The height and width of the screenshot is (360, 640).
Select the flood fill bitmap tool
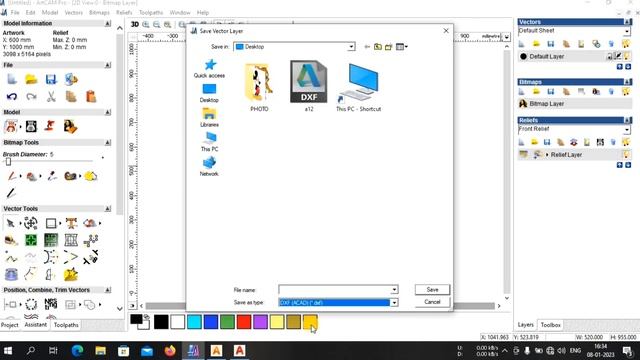[x=31, y=176]
